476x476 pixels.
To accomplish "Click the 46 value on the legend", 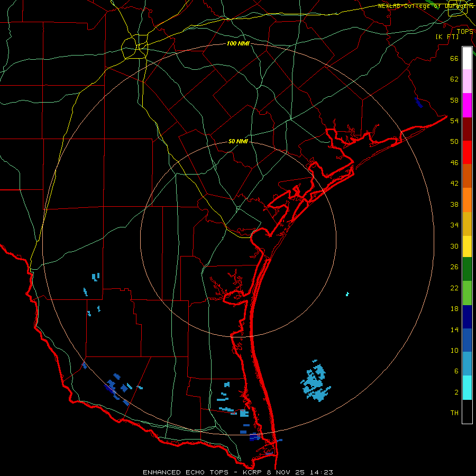I will (x=454, y=163).
